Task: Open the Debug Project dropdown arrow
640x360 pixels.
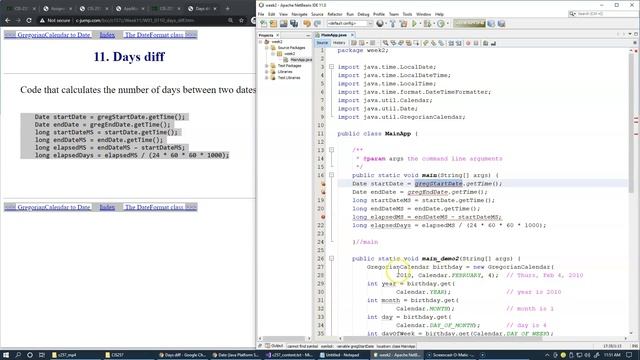Action: tap(433, 24)
